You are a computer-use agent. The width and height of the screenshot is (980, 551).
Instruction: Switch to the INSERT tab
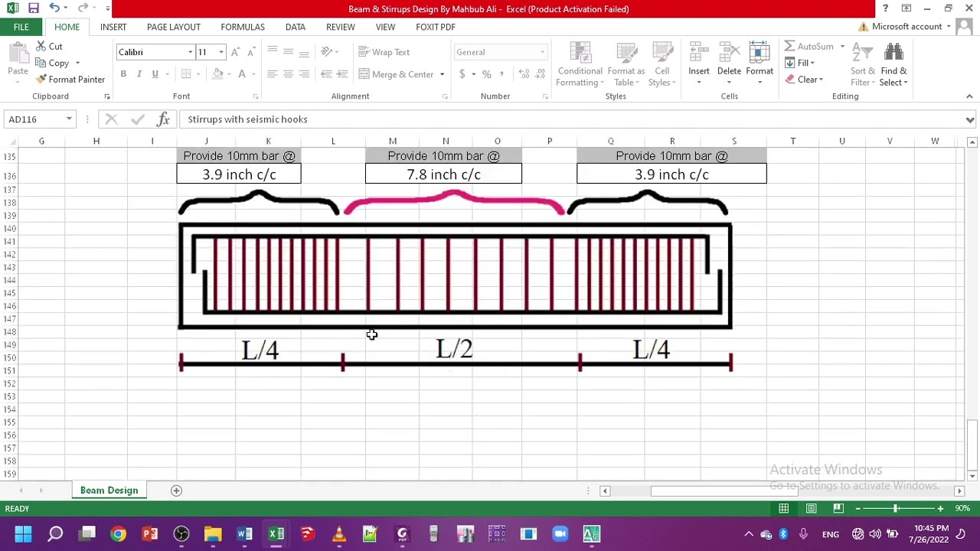[113, 27]
